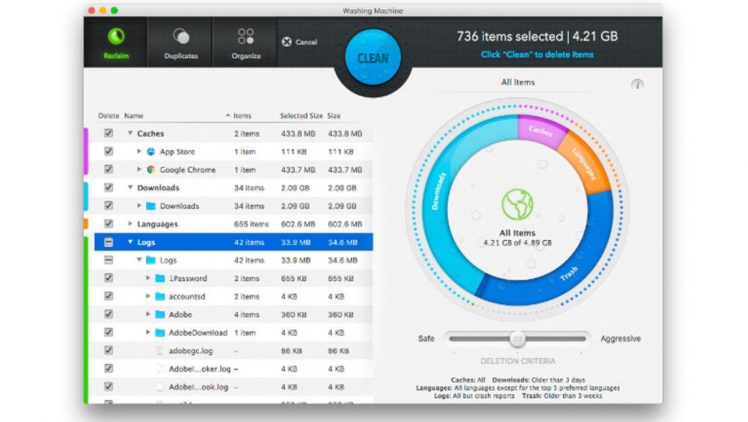Image resolution: width=748 pixels, height=422 pixels.
Task: Expand the AdobeDownload folder triangle
Action: tap(148, 333)
